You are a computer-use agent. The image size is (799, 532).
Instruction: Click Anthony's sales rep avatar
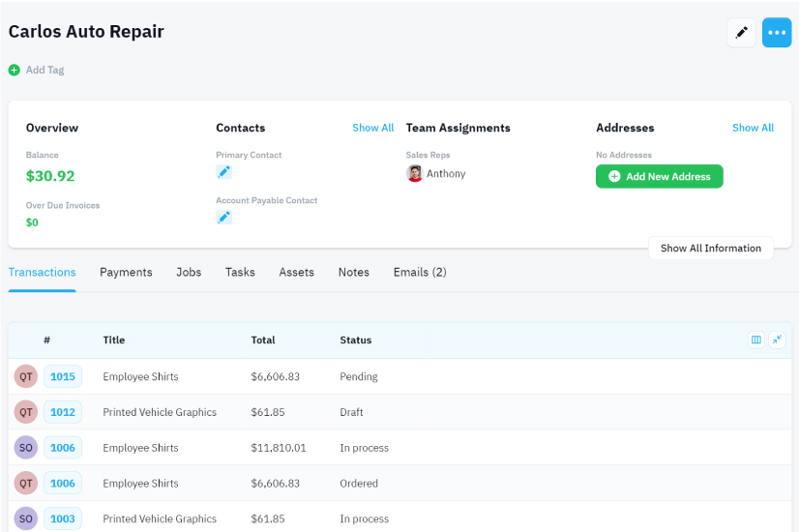click(415, 174)
